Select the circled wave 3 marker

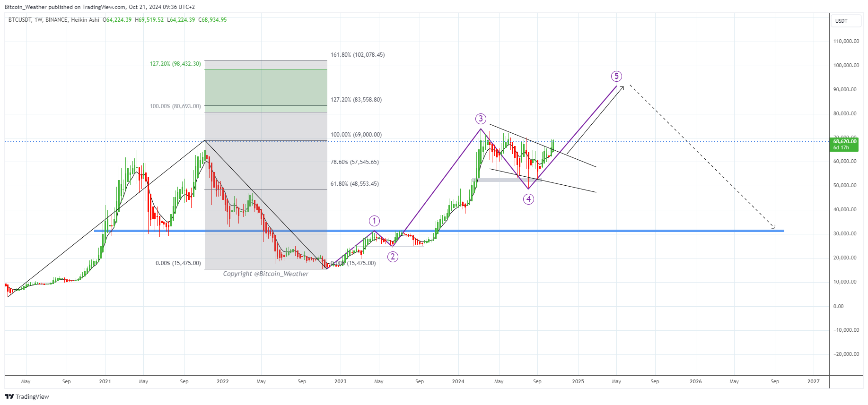pyautogui.click(x=481, y=119)
